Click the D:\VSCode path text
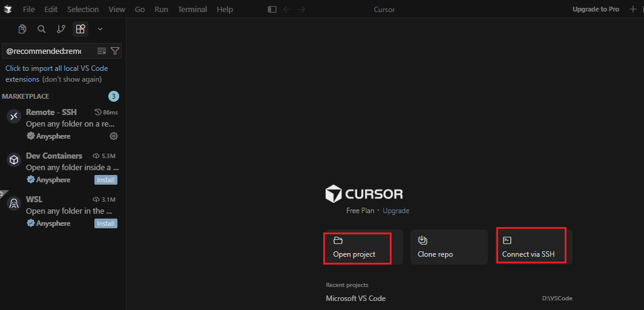This screenshot has width=644, height=310. [x=557, y=298]
